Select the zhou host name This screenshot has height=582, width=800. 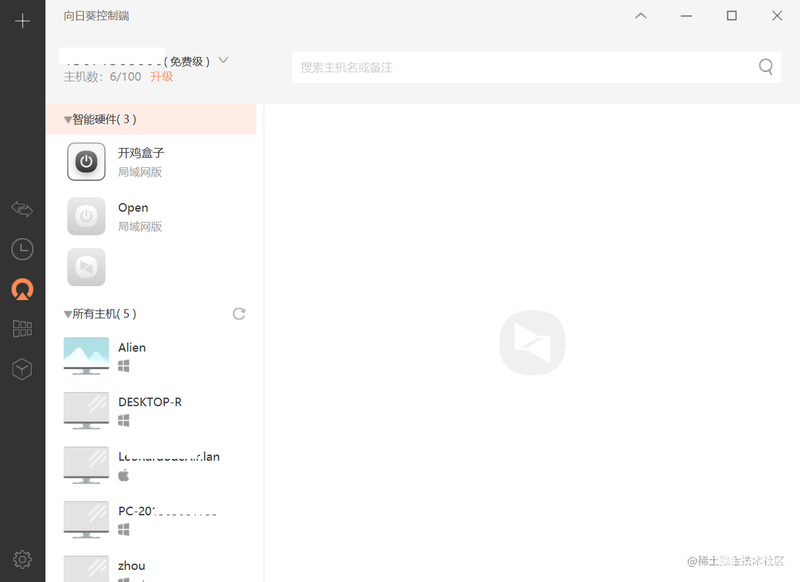pyautogui.click(x=132, y=566)
